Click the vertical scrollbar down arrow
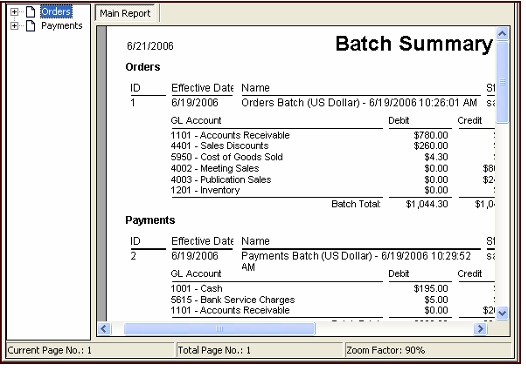The image size is (526, 379). pyautogui.click(x=502, y=313)
